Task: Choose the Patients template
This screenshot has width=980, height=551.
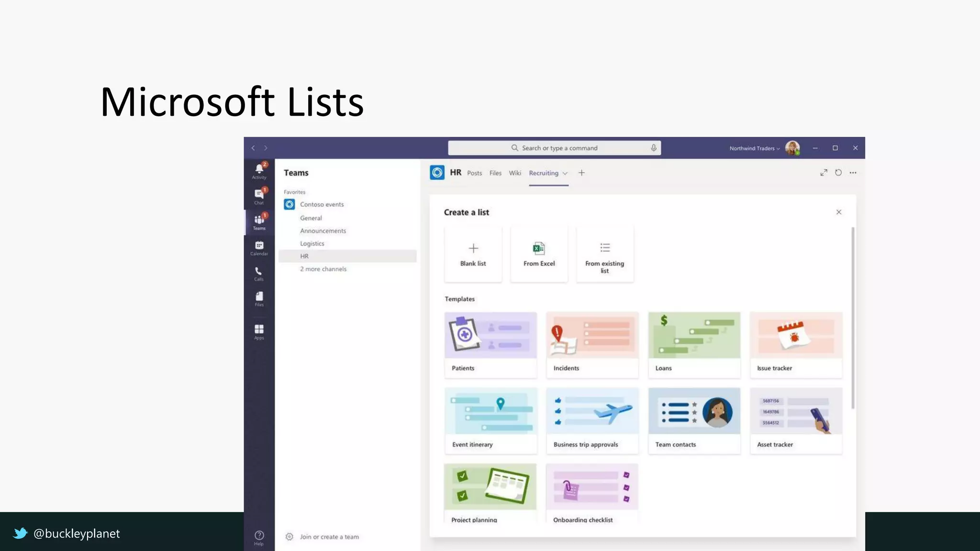Action: pos(490,345)
